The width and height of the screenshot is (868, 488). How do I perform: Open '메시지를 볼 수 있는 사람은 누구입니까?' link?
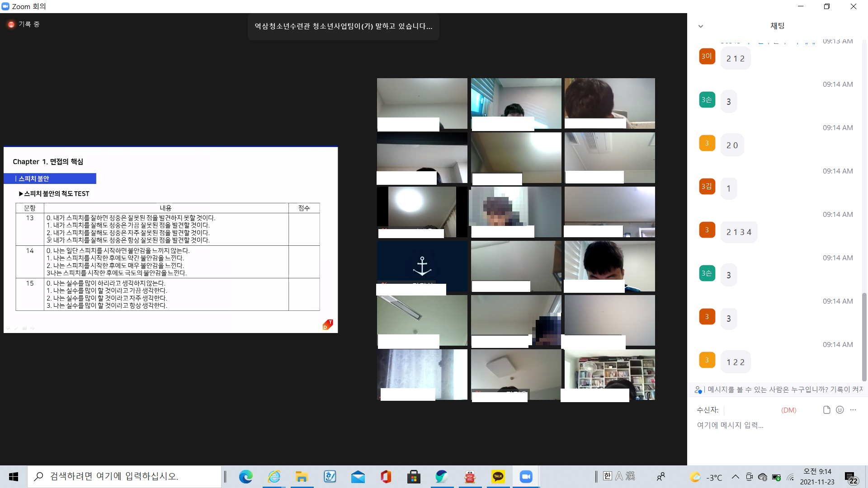[x=785, y=389]
